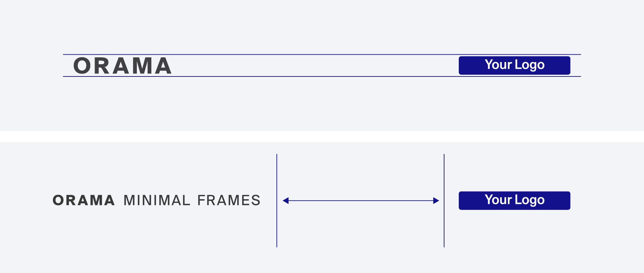The width and height of the screenshot is (644, 273).
Task: Click the left arrowhead of the spacing arrow
Action: pyautogui.click(x=286, y=201)
